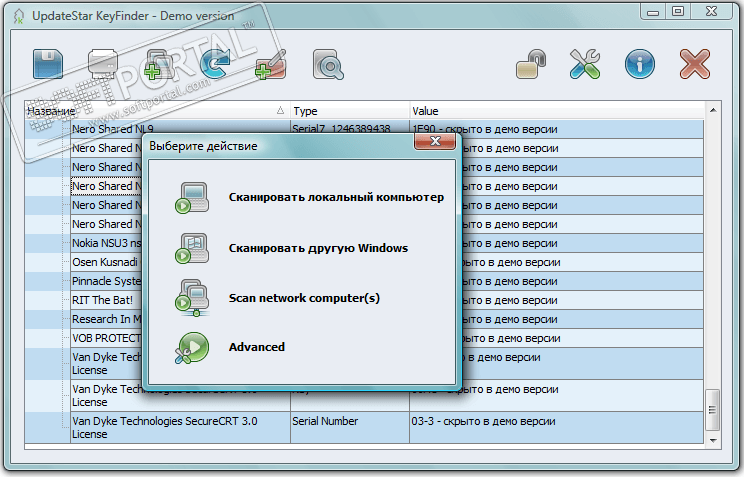Choose 'Сканировать другую Windows' option
Viewport: 744px width, 477px height.
point(318,248)
